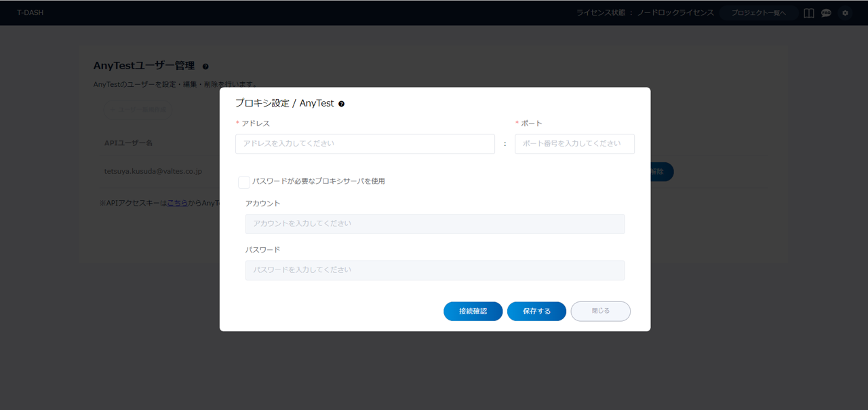Click help icon beside プロキシ設定 / AnyTest title
The width and height of the screenshot is (868, 410).
tap(341, 104)
